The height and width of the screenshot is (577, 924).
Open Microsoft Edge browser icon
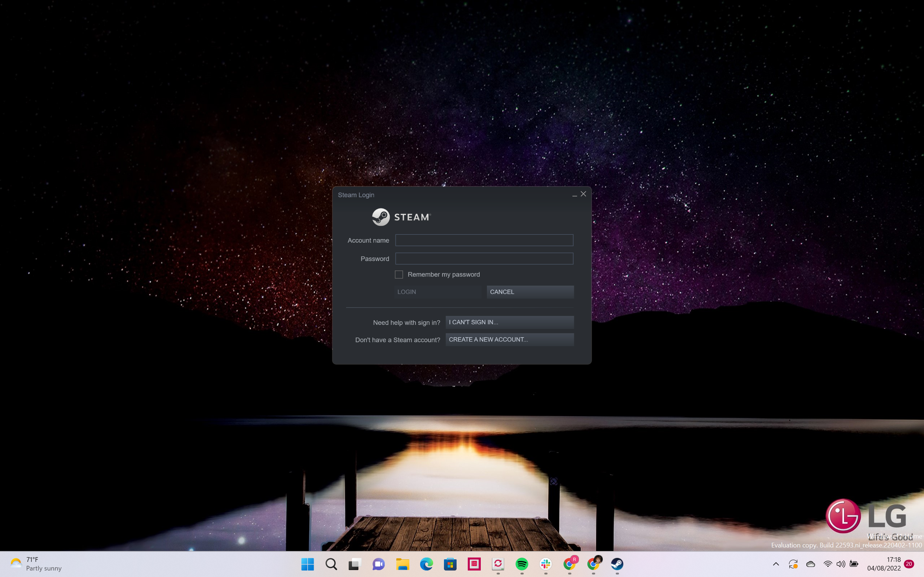coord(426,564)
